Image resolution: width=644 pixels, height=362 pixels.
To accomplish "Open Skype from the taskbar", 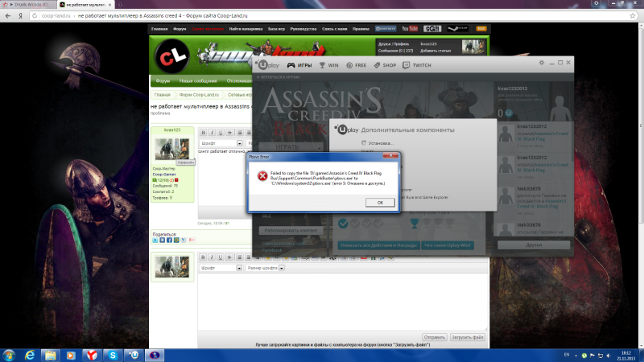I will click(x=113, y=355).
